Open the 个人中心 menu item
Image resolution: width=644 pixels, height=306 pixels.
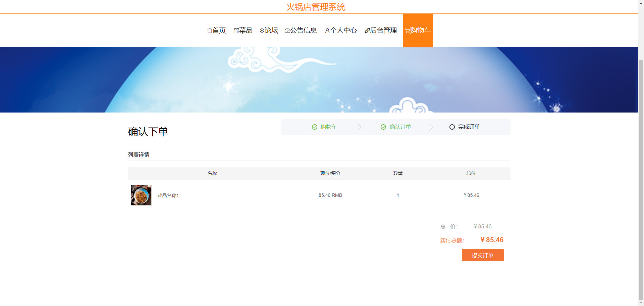341,31
